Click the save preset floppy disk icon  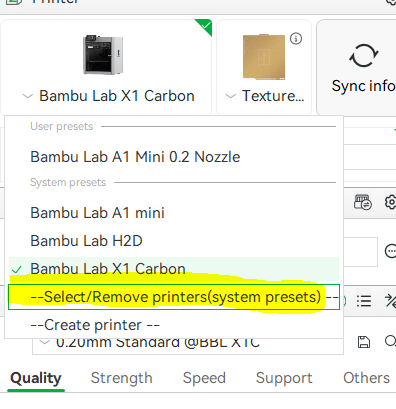(x=364, y=342)
